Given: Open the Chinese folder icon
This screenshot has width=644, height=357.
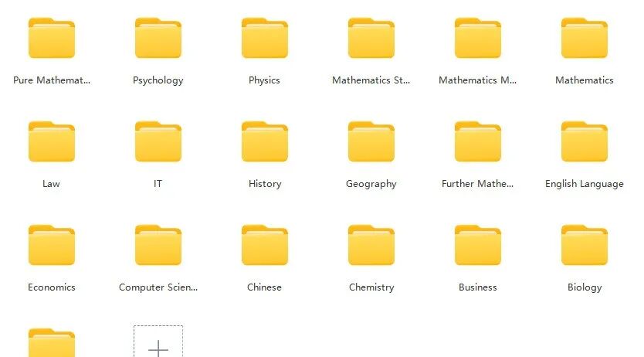Looking at the screenshot, I should tap(265, 245).
